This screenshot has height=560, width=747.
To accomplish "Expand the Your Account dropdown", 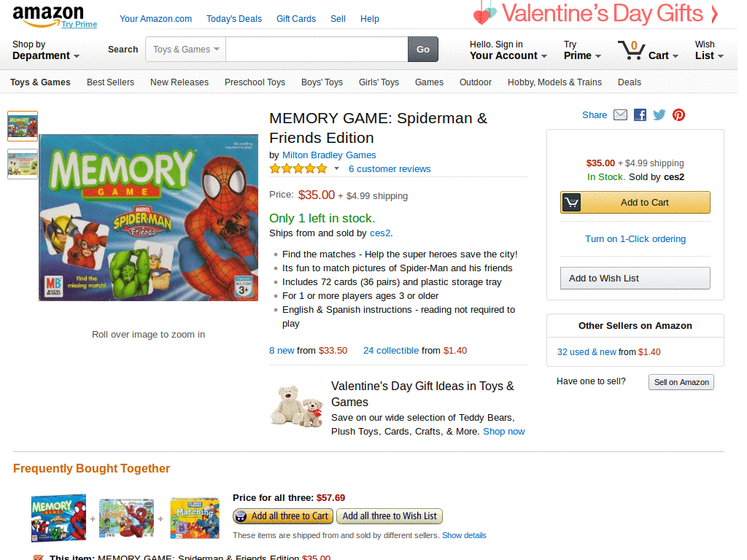I will [507, 55].
